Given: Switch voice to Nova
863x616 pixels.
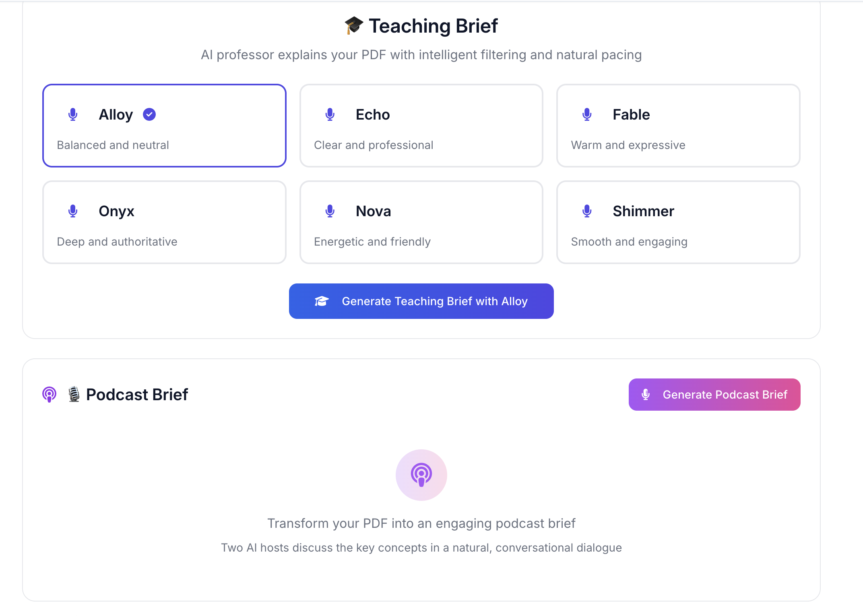Looking at the screenshot, I should (421, 222).
